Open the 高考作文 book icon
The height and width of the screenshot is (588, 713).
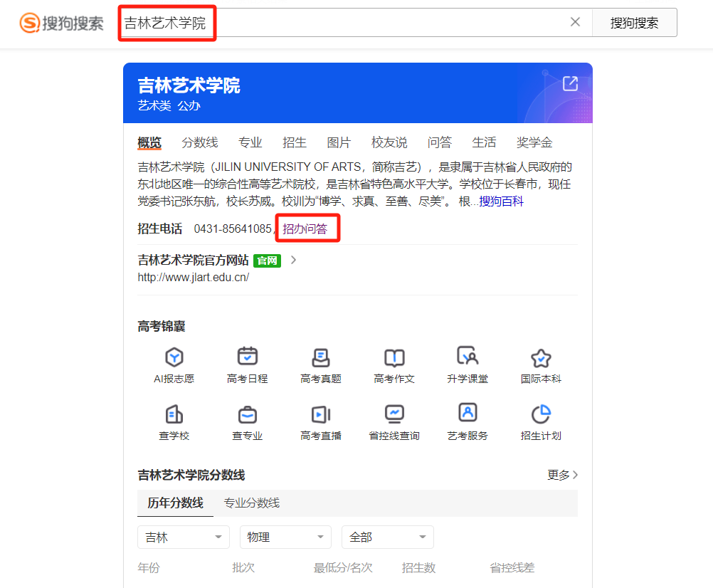pyautogui.click(x=394, y=357)
